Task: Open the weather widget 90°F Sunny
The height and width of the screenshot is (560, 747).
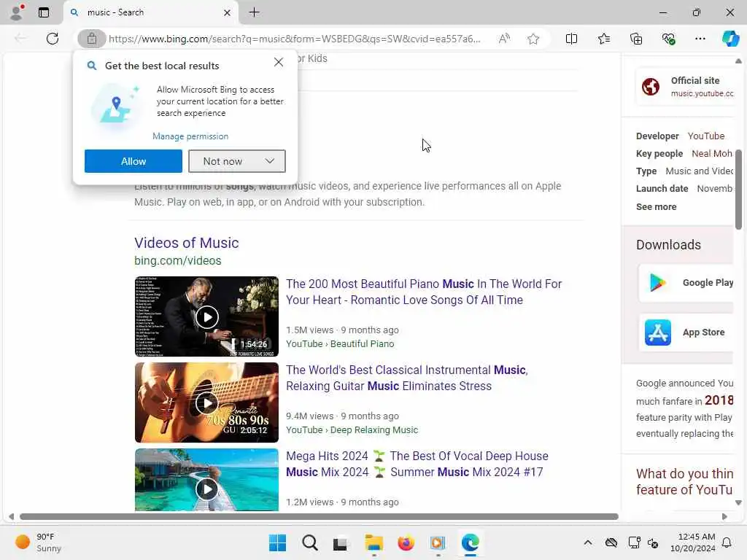Action: [38, 542]
